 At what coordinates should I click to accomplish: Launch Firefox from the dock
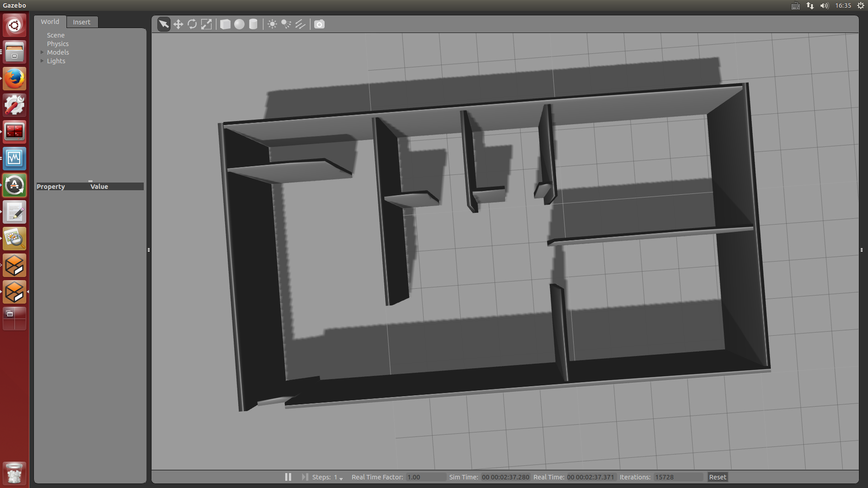14,78
